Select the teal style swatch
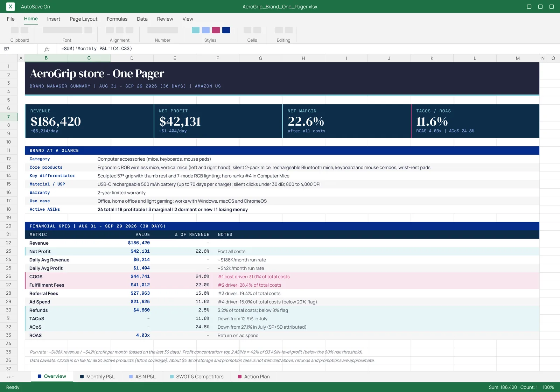The height and width of the screenshot is (392, 560). [196, 30]
